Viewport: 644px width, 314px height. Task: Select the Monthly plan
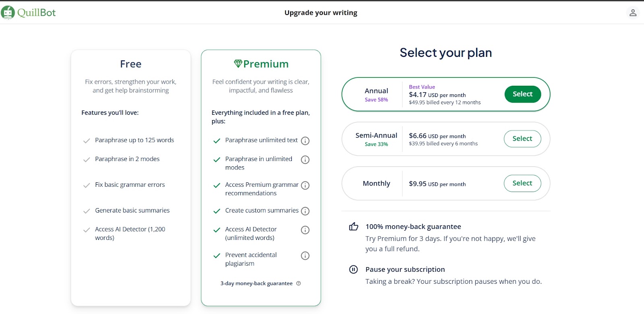pyautogui.click(x=522, y=183)
